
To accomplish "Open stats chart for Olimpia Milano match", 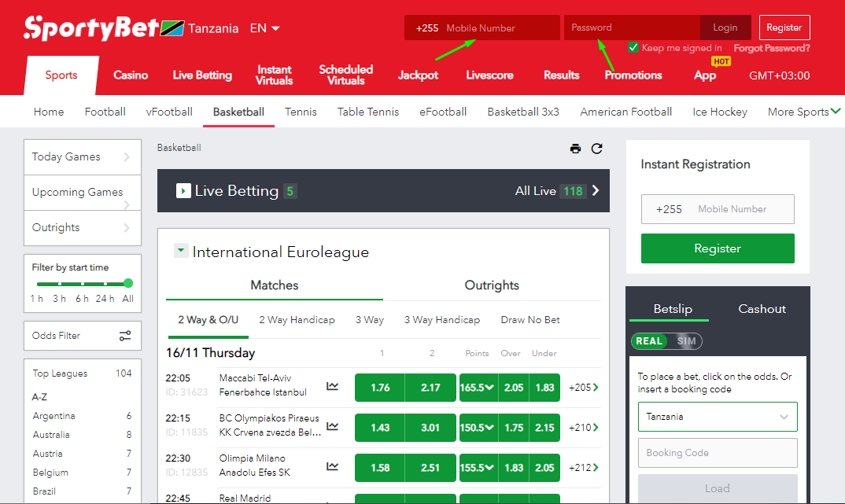I will (x=333, y=466).
